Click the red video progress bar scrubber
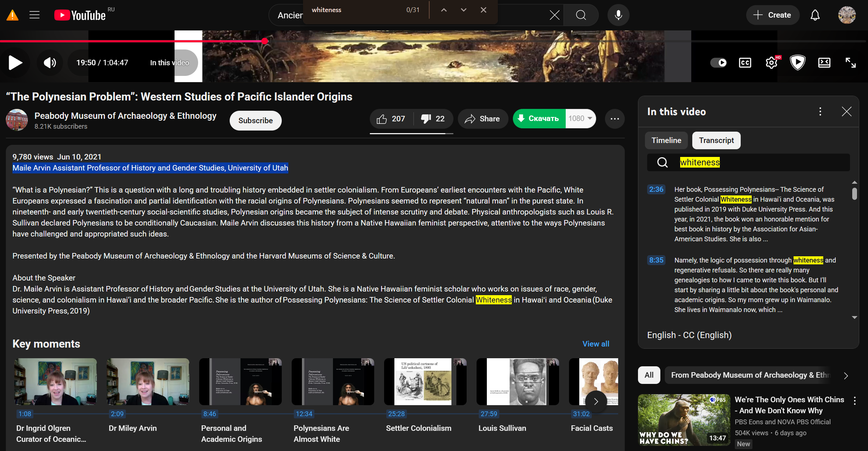Screen dimensions: 868x451 (265, 41)
